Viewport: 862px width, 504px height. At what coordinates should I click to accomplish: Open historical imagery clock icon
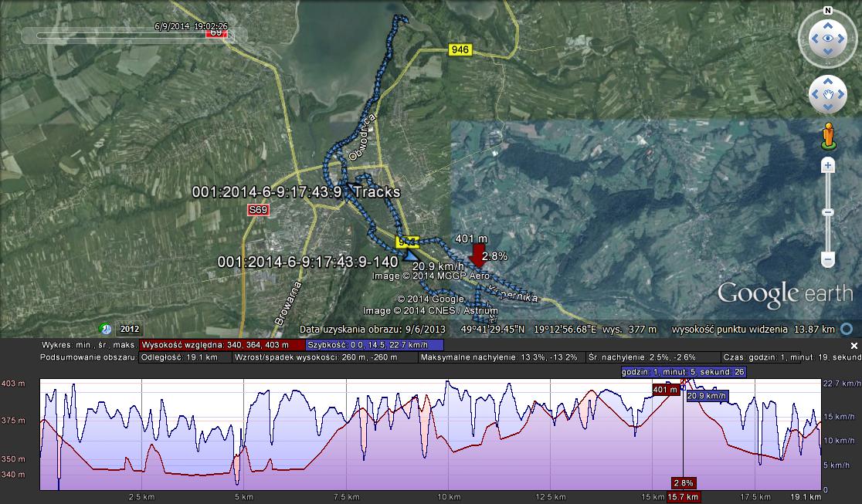(107, 328)
